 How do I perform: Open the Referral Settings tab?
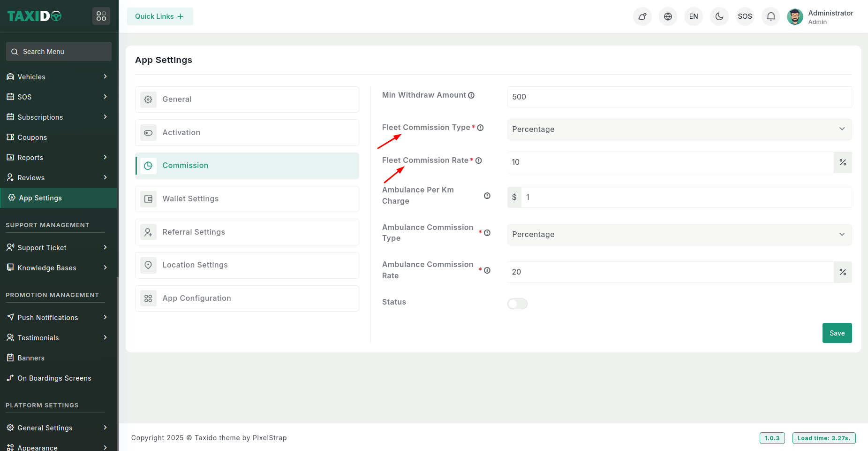point(247,232)
